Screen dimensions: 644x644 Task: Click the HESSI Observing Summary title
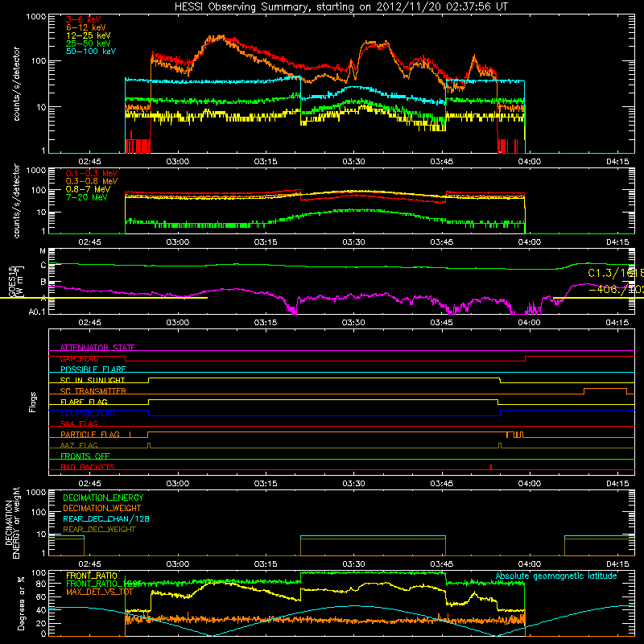point(341,7)
